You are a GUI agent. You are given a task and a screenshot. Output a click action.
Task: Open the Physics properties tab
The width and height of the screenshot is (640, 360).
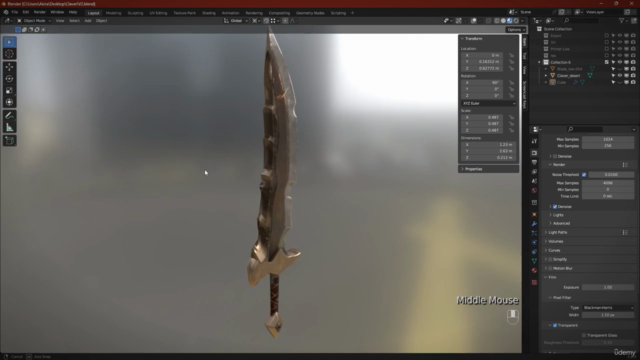[x=534, y=242]
